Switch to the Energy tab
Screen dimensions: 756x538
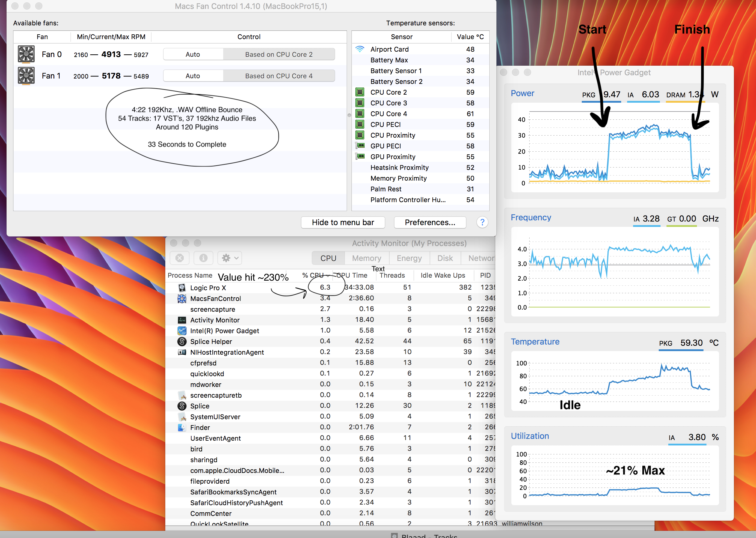pos(409,258)
